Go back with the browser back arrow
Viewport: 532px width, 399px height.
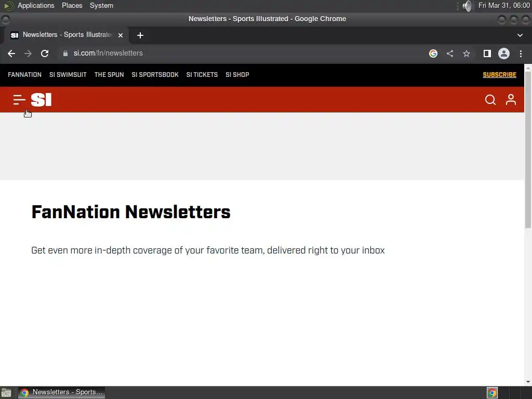[x=11, y=54]
